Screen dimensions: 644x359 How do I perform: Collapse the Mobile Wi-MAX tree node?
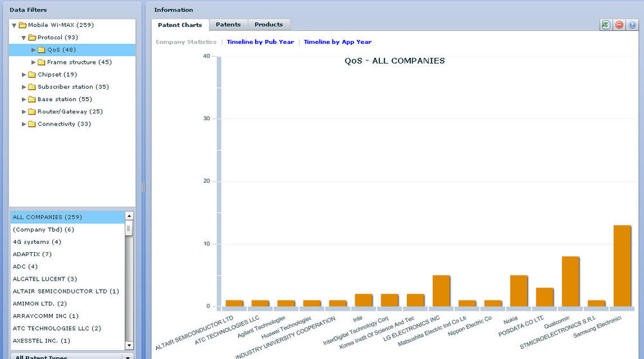pyautogui.click(x=14, y=25)
